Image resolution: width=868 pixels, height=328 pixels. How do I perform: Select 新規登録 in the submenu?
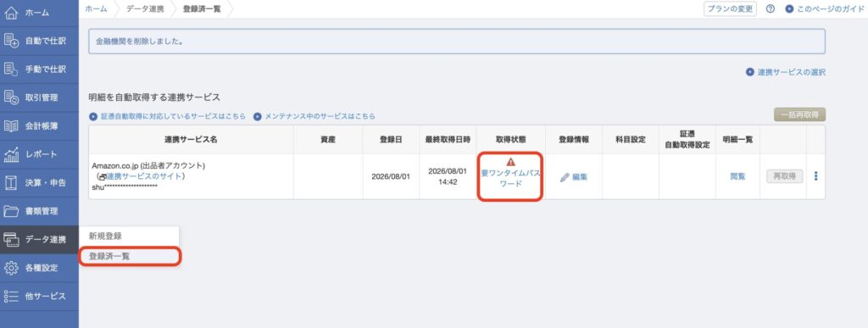[x=130, y=236]
